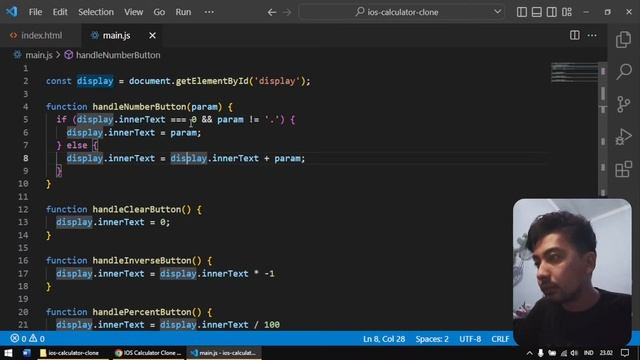Click the ios-calculator-clone search box
This screenshot has width=640, height=360.
(x=402, y=12)
